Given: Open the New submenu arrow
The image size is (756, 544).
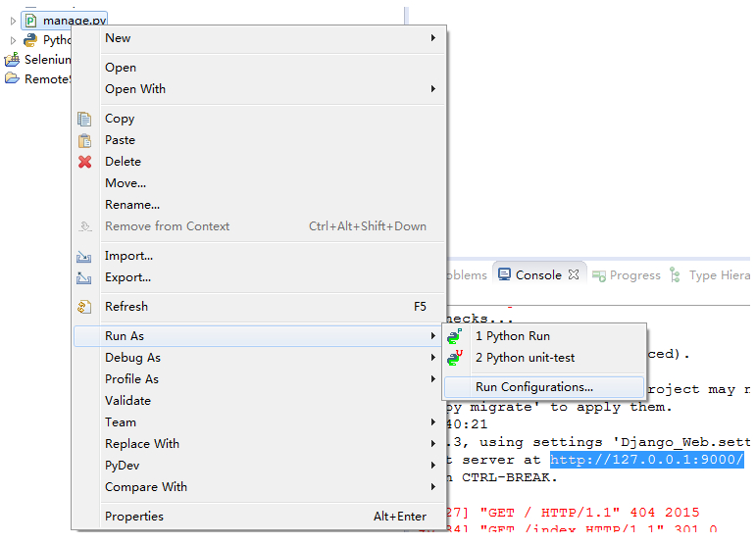Looking at the screenshot, I should tap(433, 37).
